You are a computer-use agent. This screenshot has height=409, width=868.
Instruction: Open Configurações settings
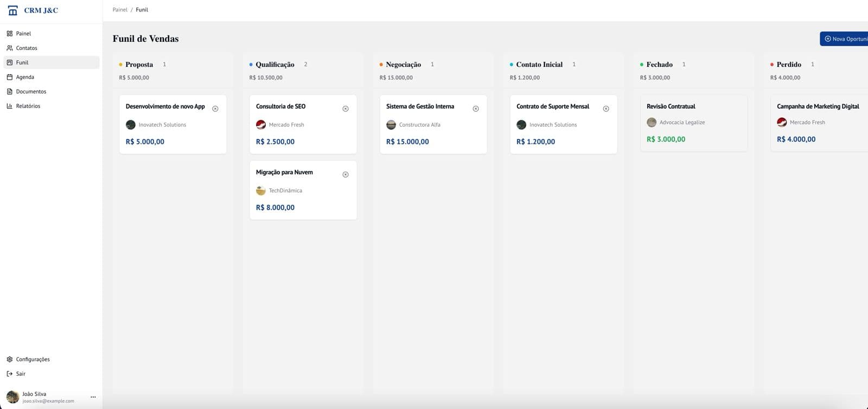33,360
